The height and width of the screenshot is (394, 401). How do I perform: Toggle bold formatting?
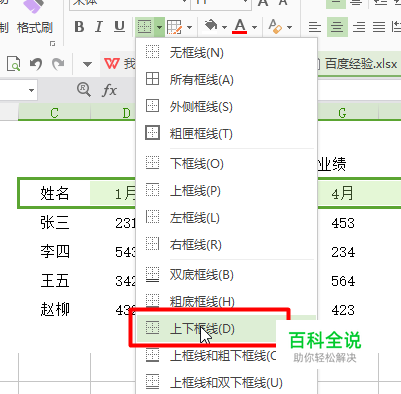click(79, 27)
